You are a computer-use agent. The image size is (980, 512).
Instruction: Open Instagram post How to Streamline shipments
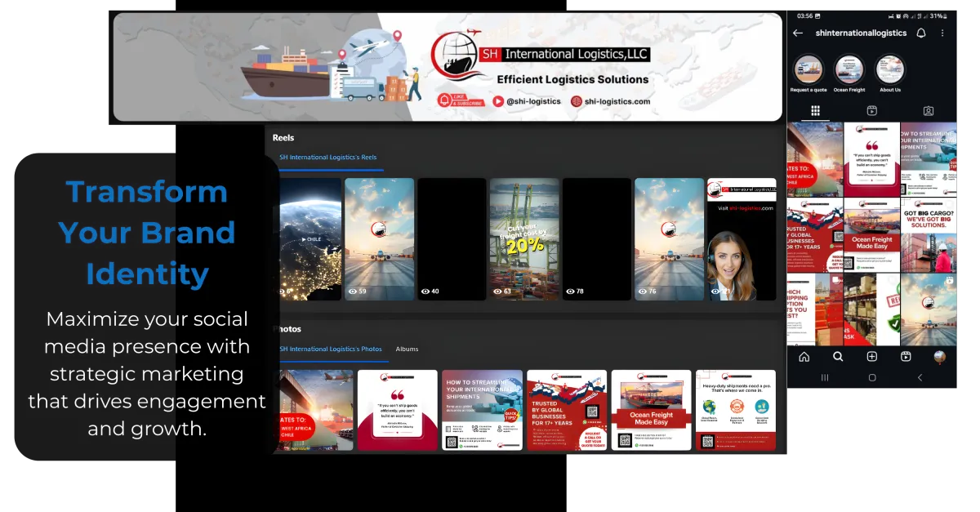point(928,159)
